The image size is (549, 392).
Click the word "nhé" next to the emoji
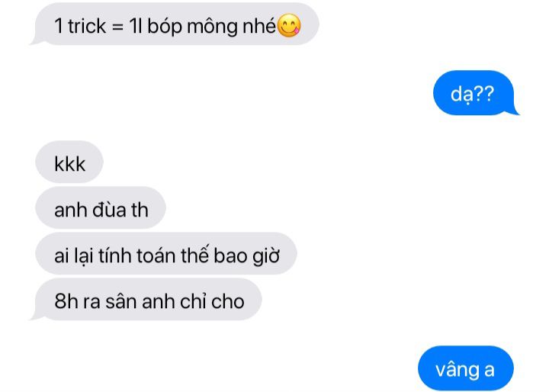[x=258, y=26]
